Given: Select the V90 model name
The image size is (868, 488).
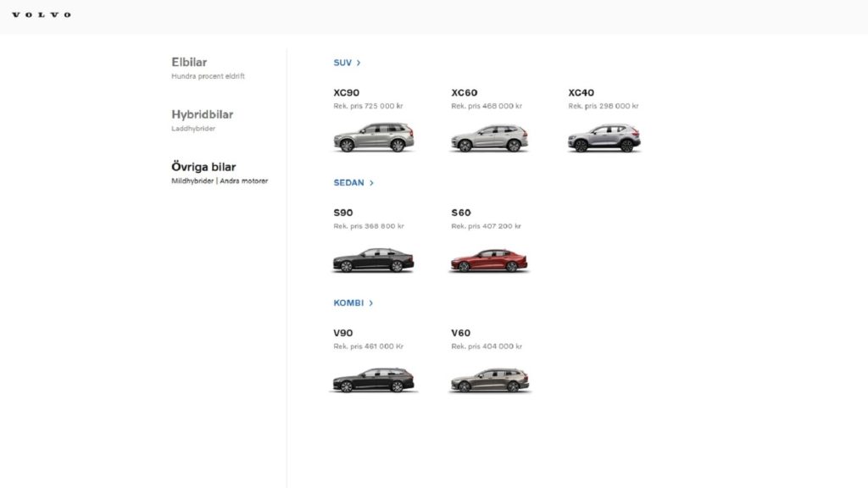Looking at the screenshot, I should [342, 332].
